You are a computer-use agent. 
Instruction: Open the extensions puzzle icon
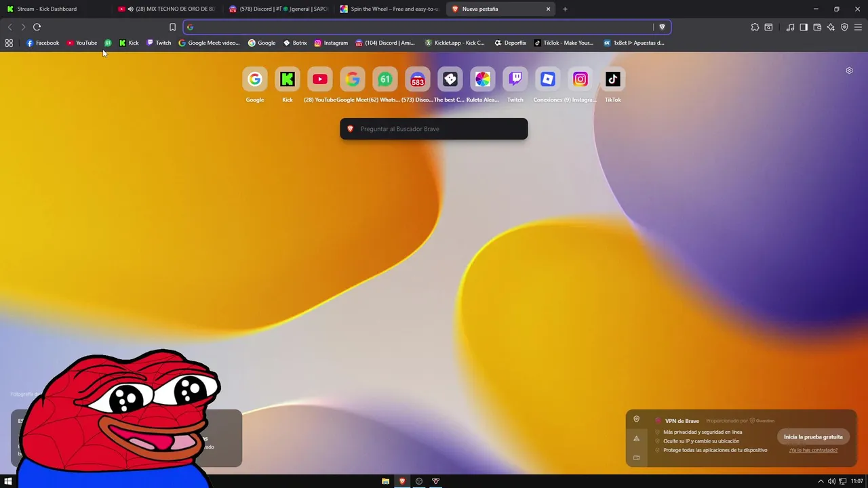pos(755,27)
